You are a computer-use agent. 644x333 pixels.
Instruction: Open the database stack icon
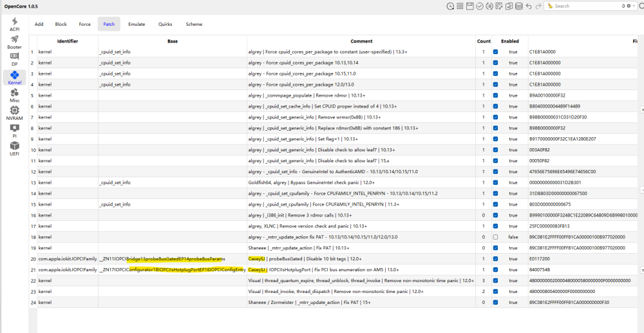point(518,6)
